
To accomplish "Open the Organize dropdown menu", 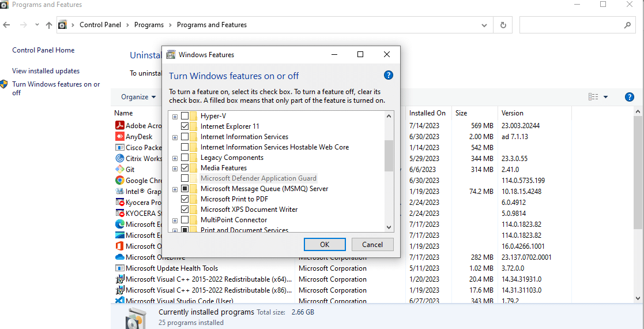I will 138,97.
